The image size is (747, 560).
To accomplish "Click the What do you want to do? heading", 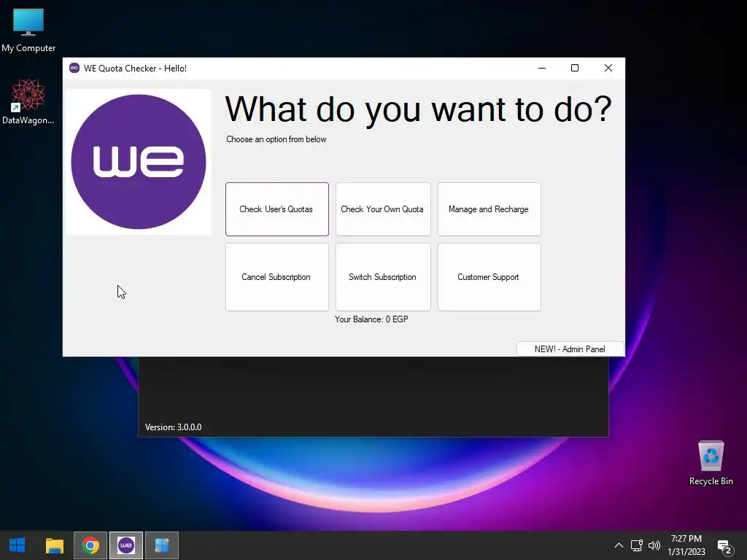I will click(x=418, y=110).
